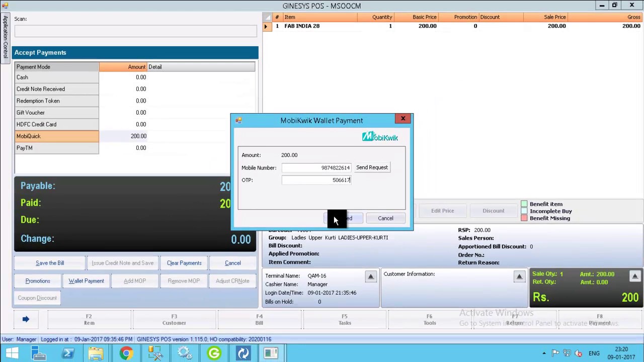Open the F4 Bill function menu
Screen dimensions: 644x362
point(259,319)
